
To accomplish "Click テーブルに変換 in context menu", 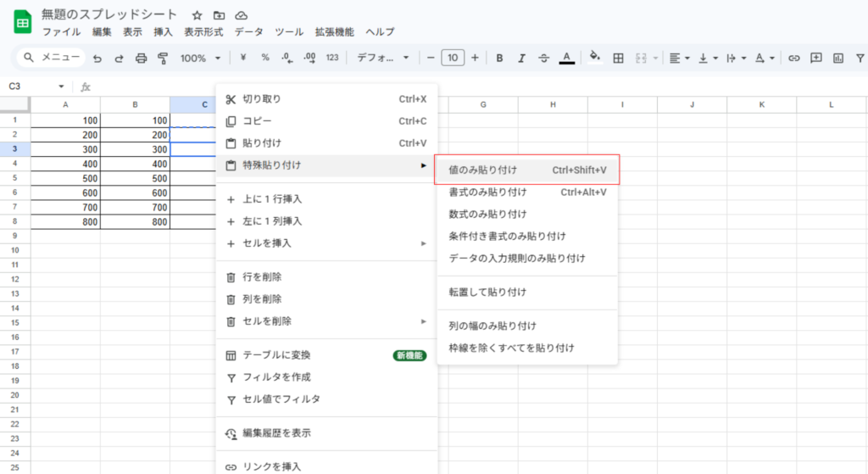I will point(277,354).
